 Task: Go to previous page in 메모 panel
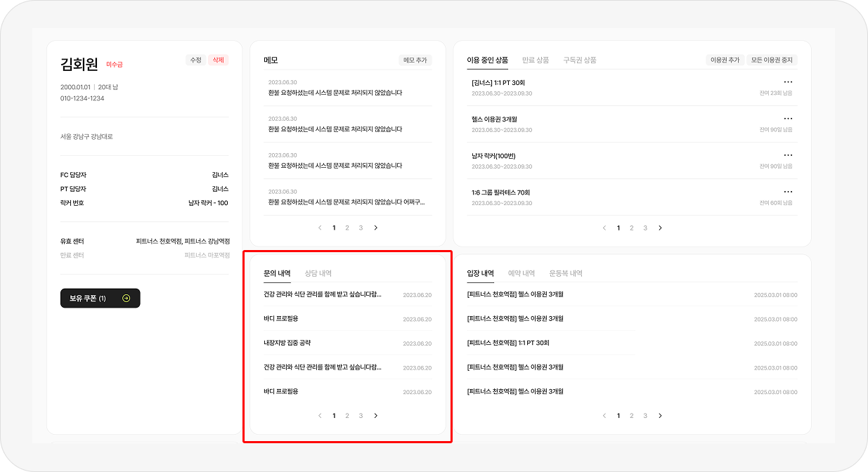[x=320, y=228]
